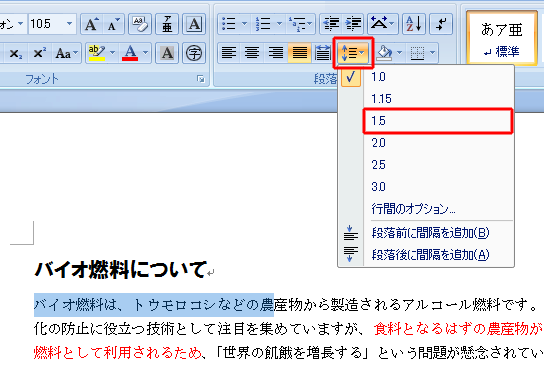Expand the font size dropdown
544x382 pixels.
(70, 24)
